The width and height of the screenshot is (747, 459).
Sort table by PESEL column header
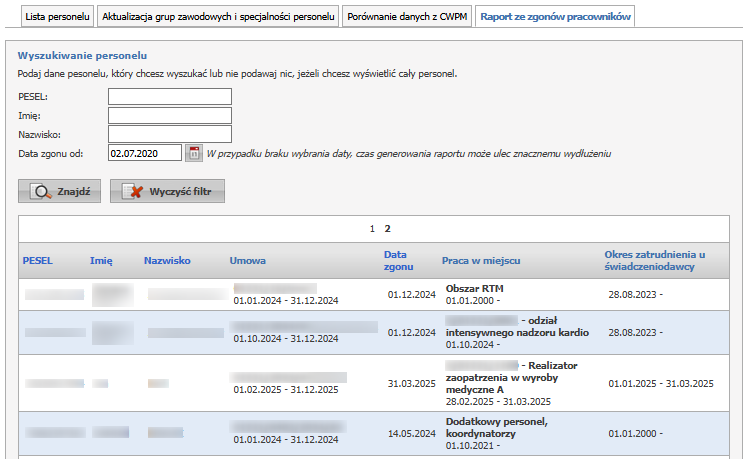37,261
